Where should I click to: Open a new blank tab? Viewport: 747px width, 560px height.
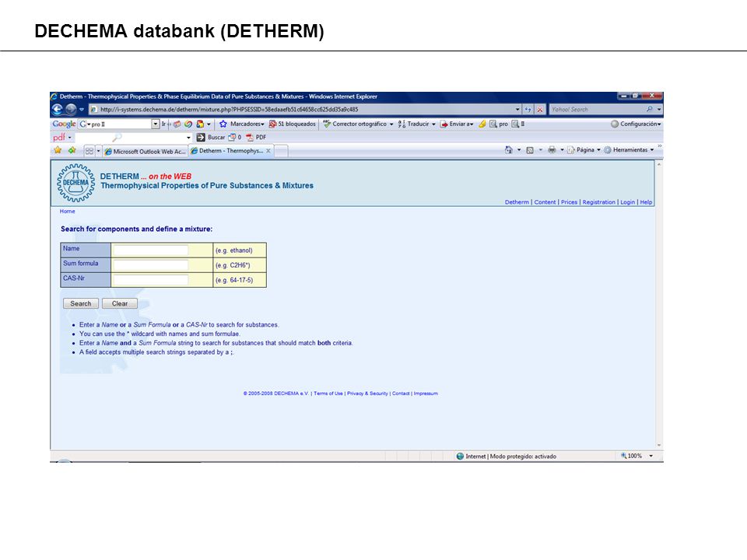coord(281,152)
